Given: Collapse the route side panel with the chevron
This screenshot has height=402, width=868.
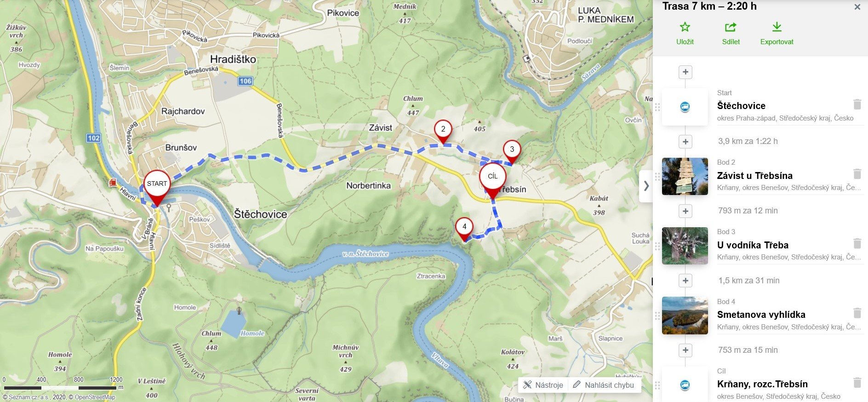Looking at the screenshot, I should pyautogui.click(x=646, y=186).
